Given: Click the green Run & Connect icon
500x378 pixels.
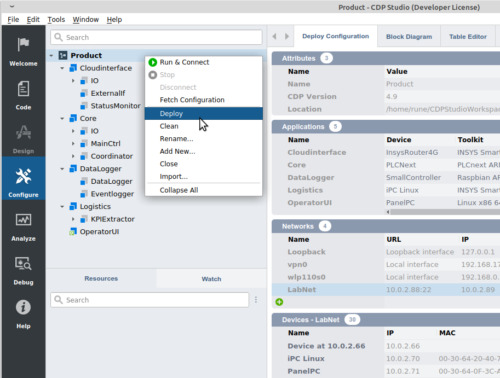Looking at the screenshot, I should tap(153, 62).
